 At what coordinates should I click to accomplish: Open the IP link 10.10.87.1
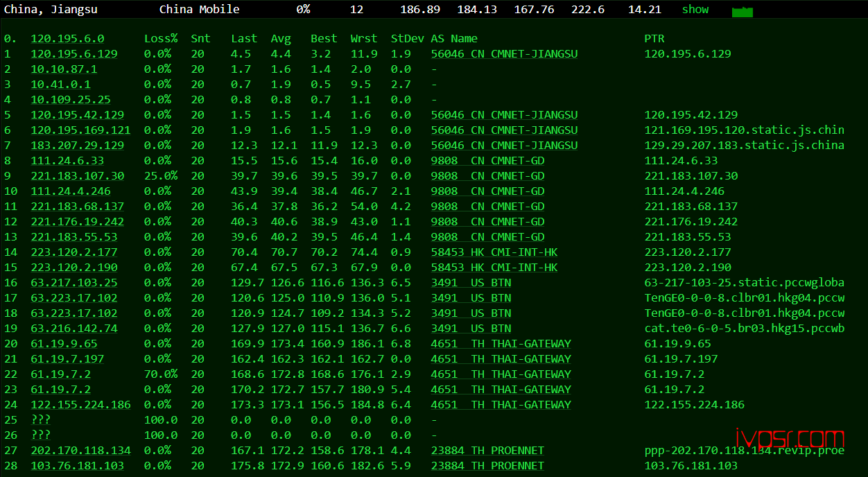(x=64, y=69)
